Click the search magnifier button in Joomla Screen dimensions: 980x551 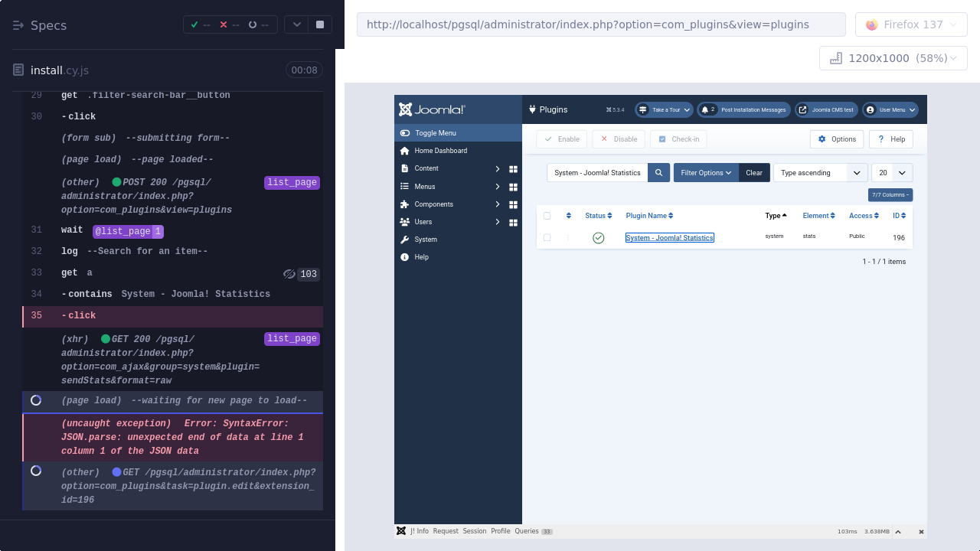click(x=658, y=173)
